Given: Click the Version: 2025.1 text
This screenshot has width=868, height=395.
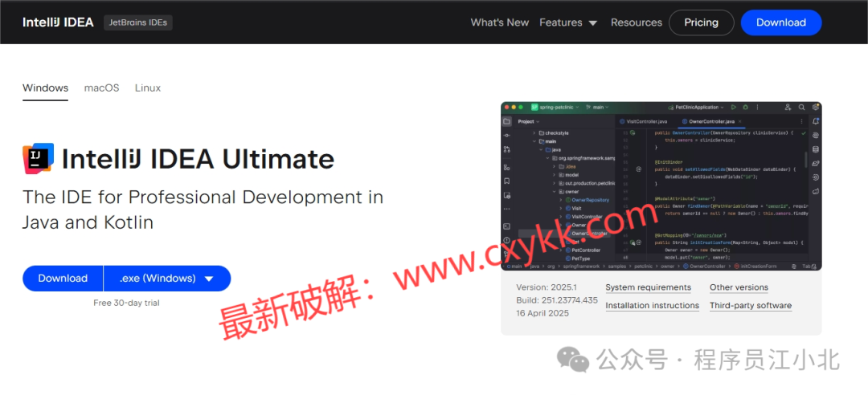Looking at the screenshot, I should 547,287.
